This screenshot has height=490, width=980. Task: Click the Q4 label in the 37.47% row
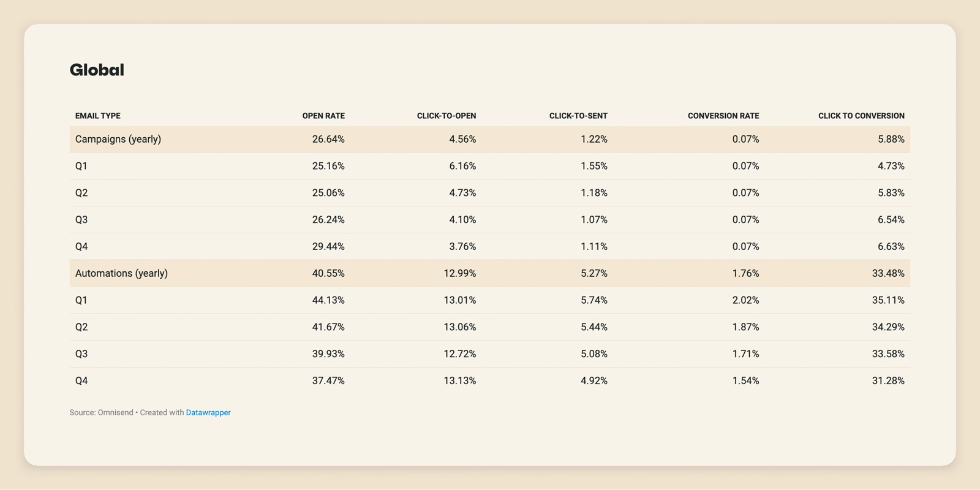(81, 381)
